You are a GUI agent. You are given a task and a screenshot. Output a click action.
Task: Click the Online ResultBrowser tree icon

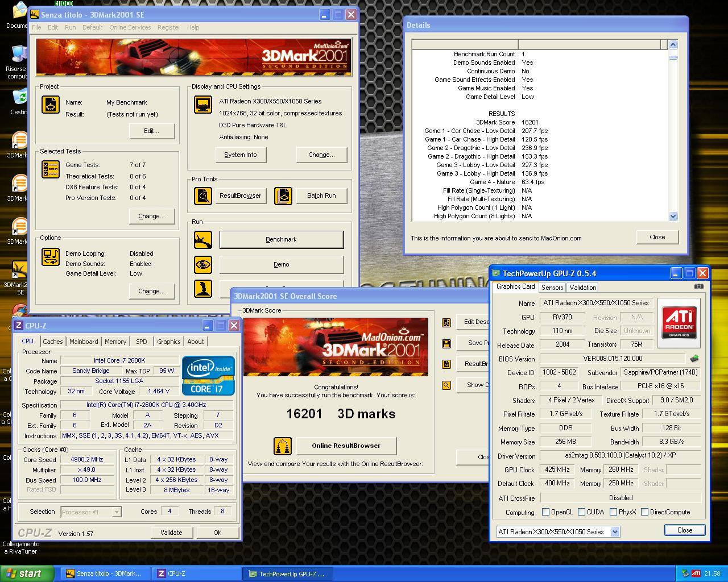tap(283, 446)
